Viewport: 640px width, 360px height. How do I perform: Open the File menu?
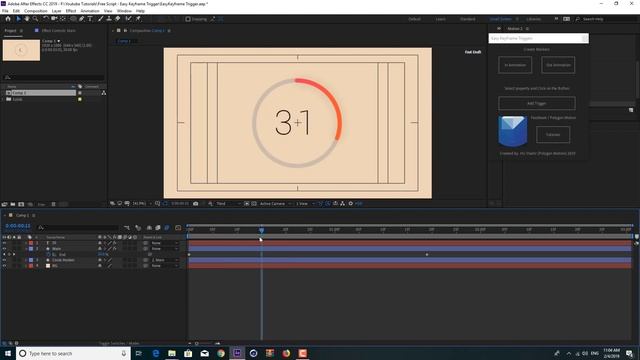click(5, 11)
